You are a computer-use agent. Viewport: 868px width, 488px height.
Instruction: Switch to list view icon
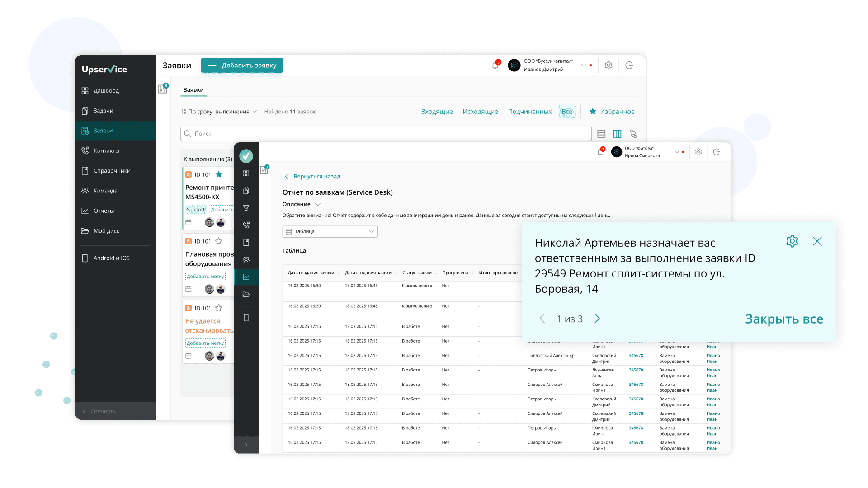pos(601,134)
